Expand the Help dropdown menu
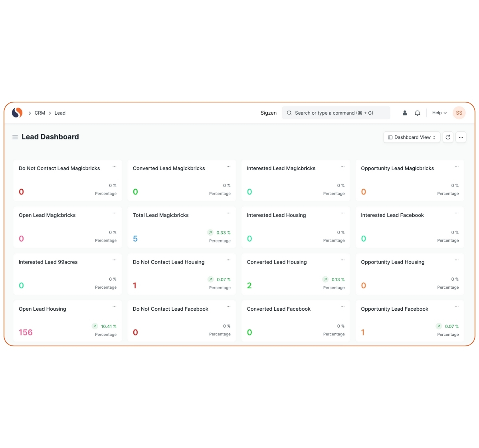The width and height of the screenshot is (479, 448). click(x=439, y=113)
